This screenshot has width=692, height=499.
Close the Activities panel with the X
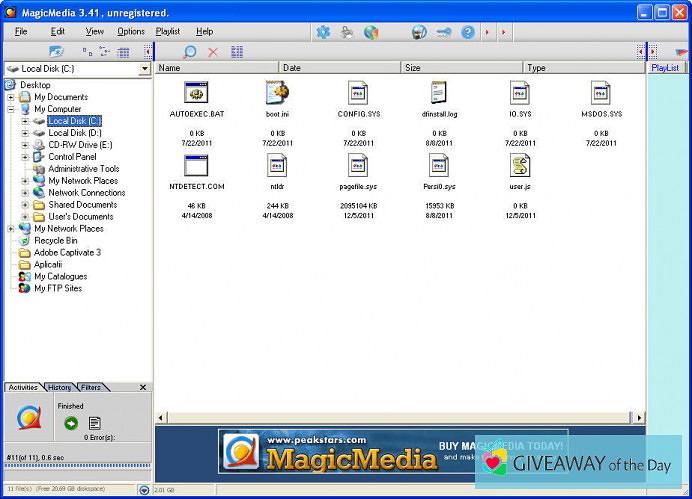(143, 387)
